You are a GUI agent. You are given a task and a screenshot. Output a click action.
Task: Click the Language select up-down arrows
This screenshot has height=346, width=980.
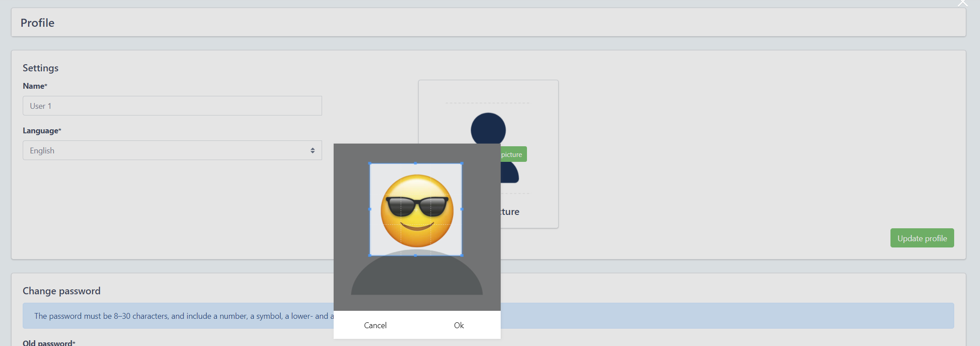click(313, 151)
